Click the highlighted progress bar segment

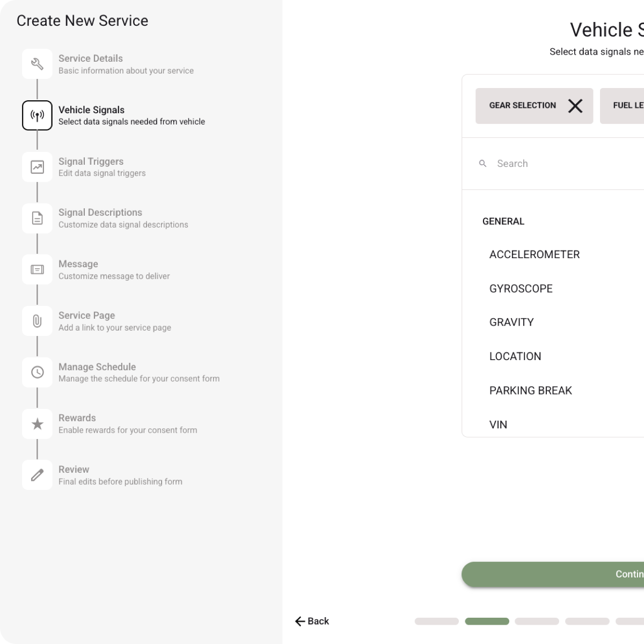tap(486, 621)
